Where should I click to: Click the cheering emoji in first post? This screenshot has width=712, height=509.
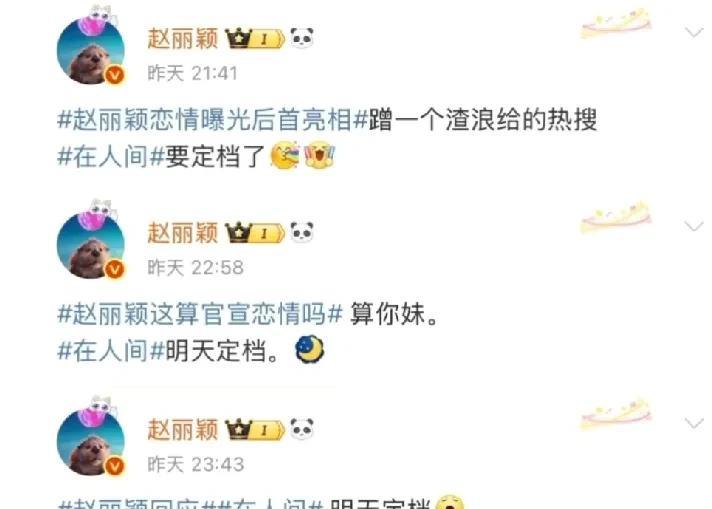tap(320, 155)
